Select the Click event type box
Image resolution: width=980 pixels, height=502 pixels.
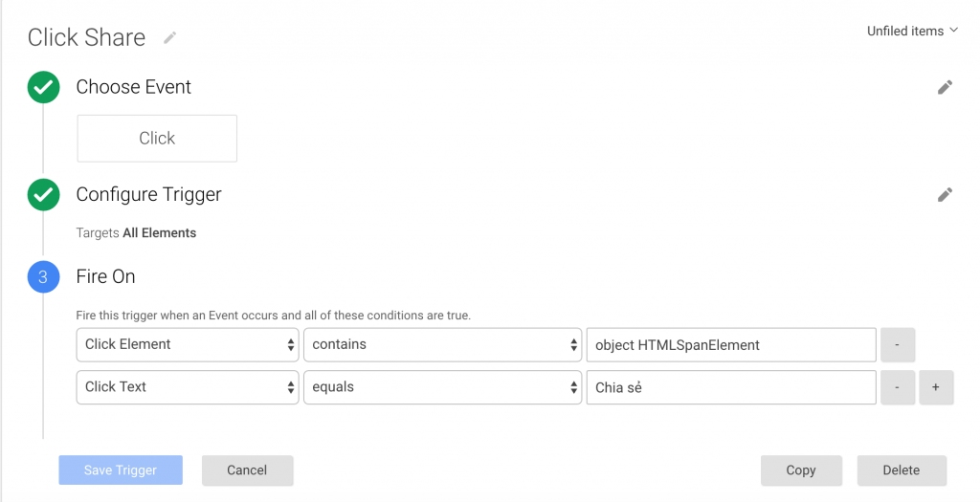pyautogui.click(x=157, y=138)
